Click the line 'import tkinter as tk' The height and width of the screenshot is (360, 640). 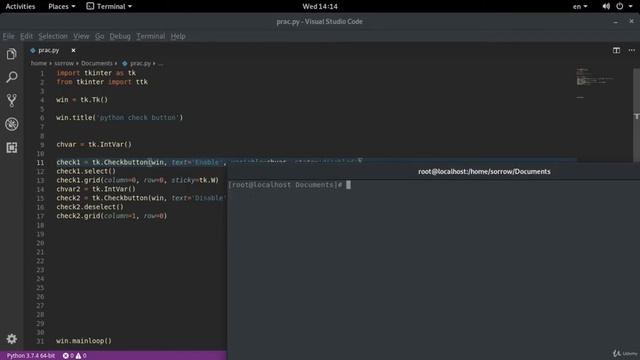(x=96, y=73)
